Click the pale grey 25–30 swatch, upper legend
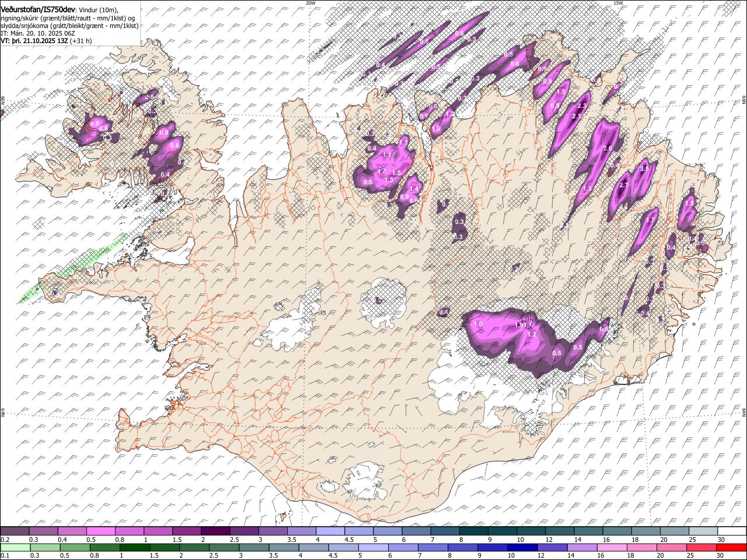 pos(703,531)
